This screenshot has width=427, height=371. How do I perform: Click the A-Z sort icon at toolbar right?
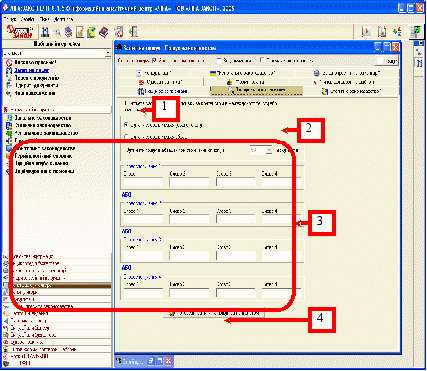coord(397,32)
